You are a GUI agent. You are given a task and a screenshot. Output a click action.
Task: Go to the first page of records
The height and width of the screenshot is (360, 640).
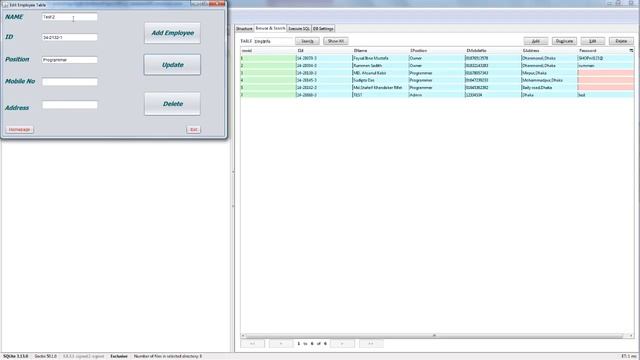tap(252, 344)
